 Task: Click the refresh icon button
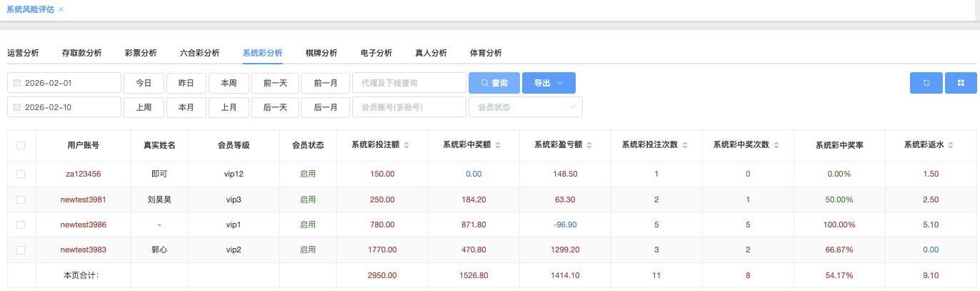point(926,83)
